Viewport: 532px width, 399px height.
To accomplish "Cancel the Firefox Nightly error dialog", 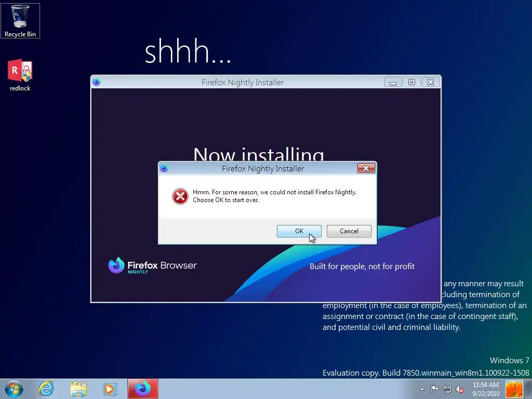I will coord(349,231).
